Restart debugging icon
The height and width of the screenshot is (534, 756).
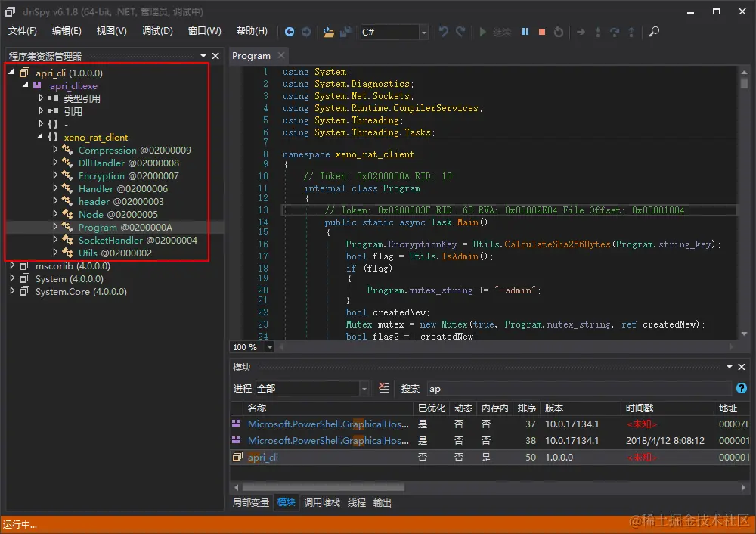pyautogui.click(x=559, y=32)
